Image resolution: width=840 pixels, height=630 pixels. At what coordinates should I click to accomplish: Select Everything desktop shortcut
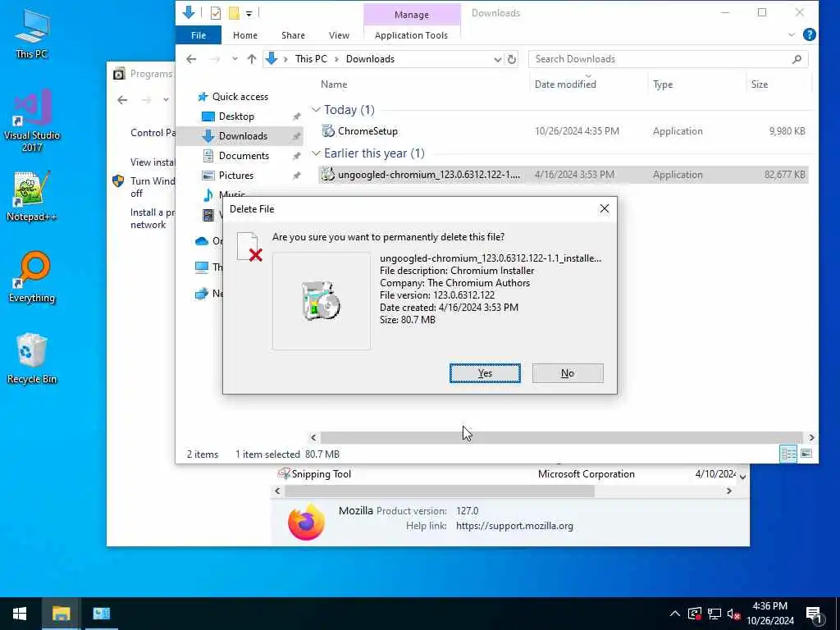click(32, 277)
